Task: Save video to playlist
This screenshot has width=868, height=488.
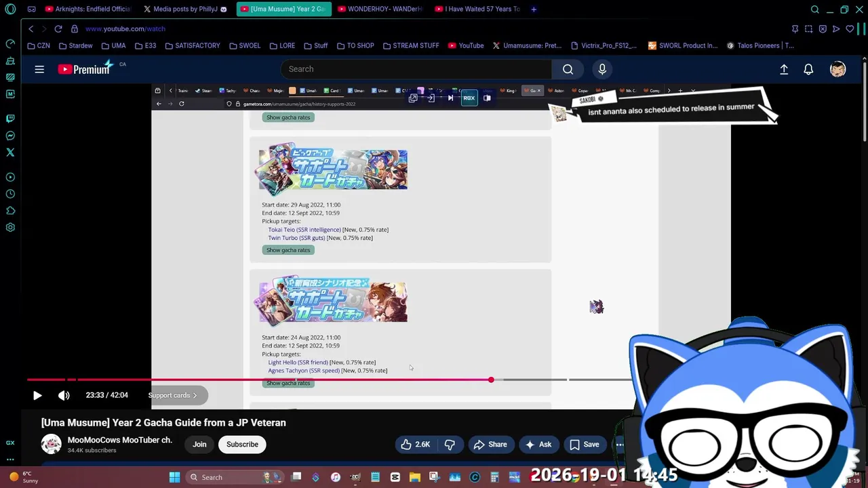Action: coord(585,445)
